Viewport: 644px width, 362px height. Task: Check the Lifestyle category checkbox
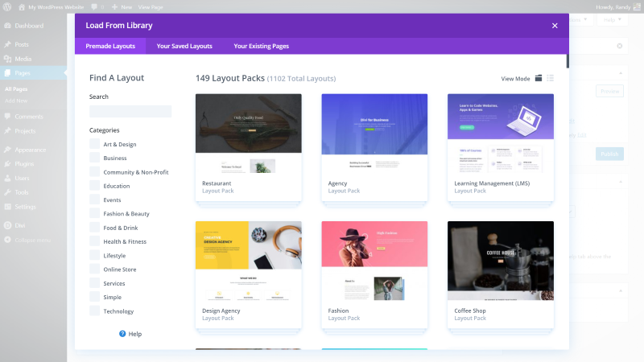coord(94,255)
